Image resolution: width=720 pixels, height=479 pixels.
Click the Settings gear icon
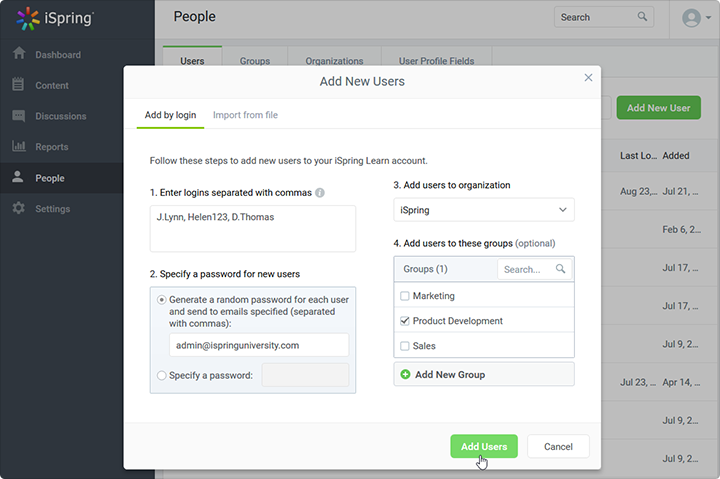(18, 208)
